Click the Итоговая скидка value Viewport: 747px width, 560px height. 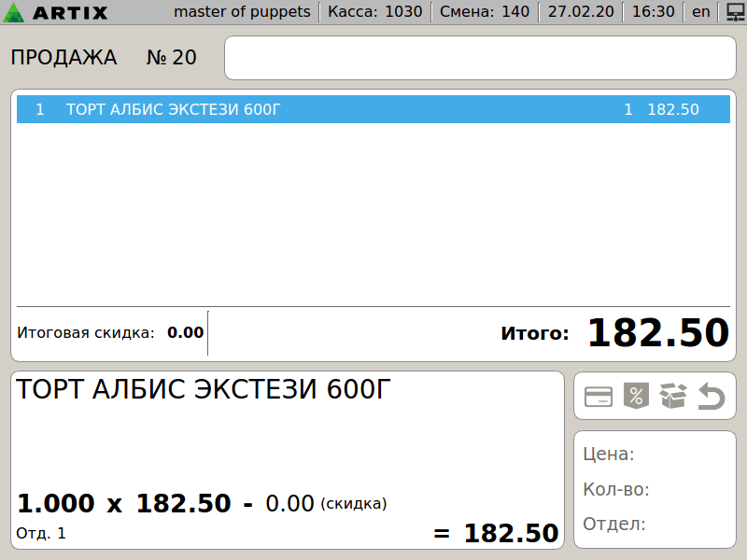coord(185,332)
